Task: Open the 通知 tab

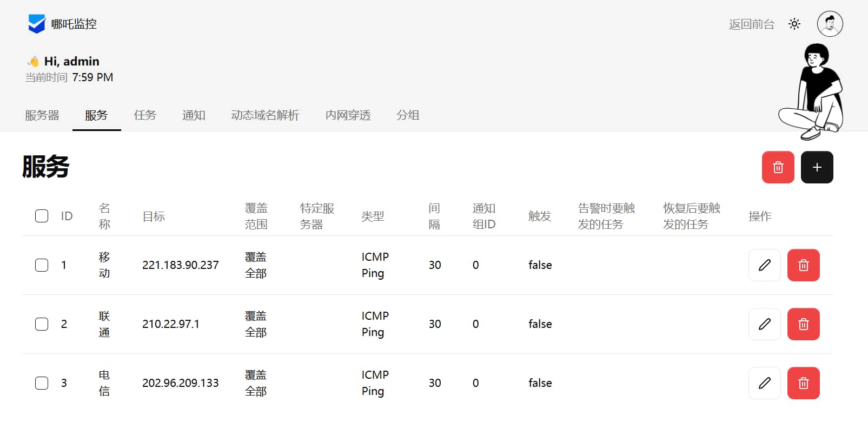Action: pyautogui.click(x=194, y=115)
